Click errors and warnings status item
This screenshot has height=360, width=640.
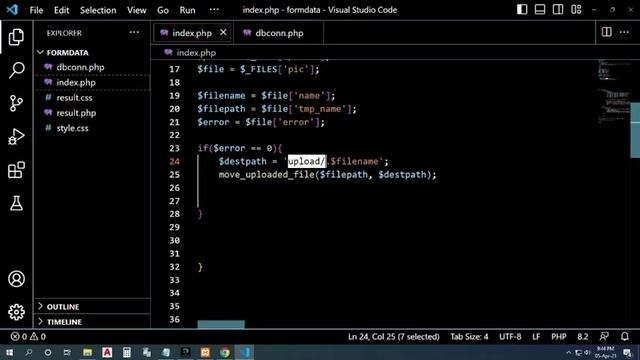28,337
